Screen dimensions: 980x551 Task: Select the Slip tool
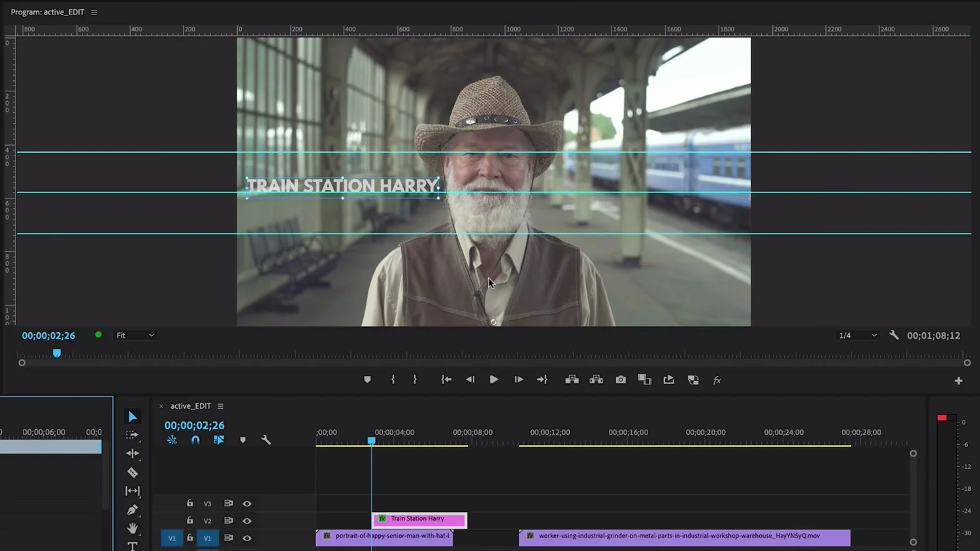[133, 491]
